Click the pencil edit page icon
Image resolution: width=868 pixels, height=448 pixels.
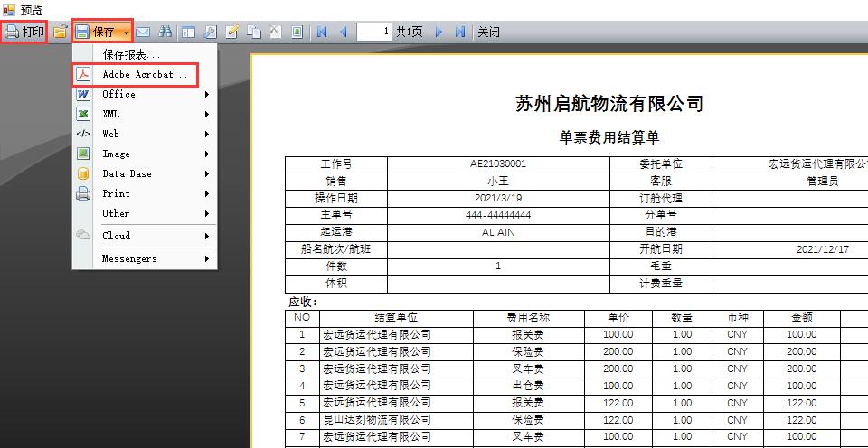click(x=231, y=33)
